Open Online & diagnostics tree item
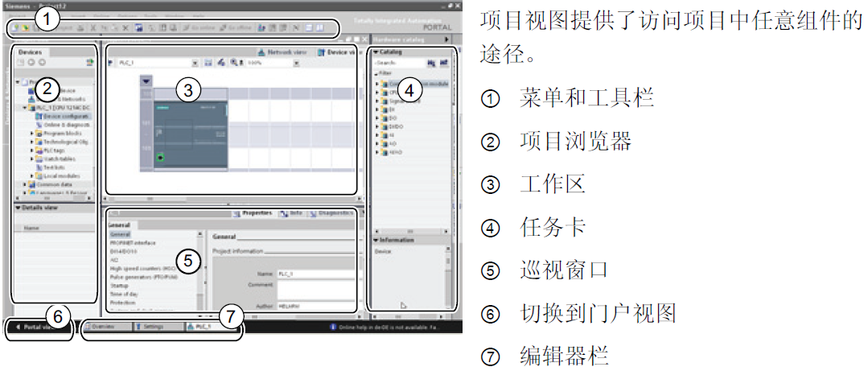This screenshot has width=868, height=371. point(62,125)
